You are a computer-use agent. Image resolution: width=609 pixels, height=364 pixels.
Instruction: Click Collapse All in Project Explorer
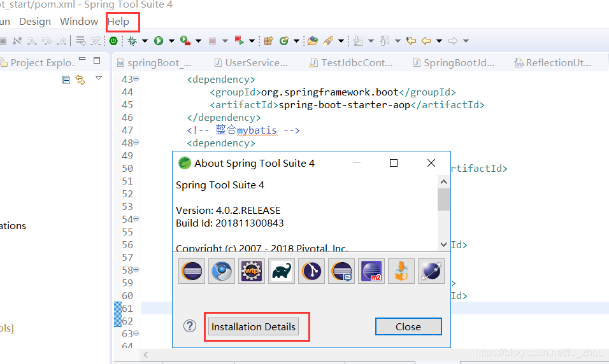pos(66,80)
